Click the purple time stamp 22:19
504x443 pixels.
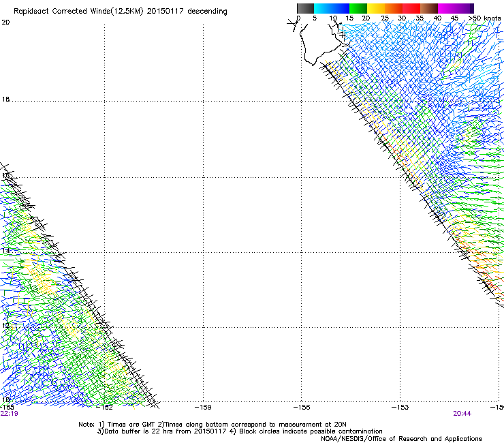click(x=9, y=414)
